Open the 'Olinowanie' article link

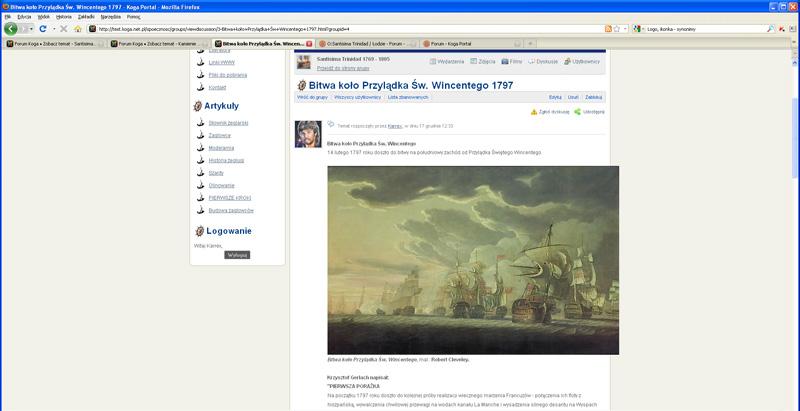coord(221,186)
